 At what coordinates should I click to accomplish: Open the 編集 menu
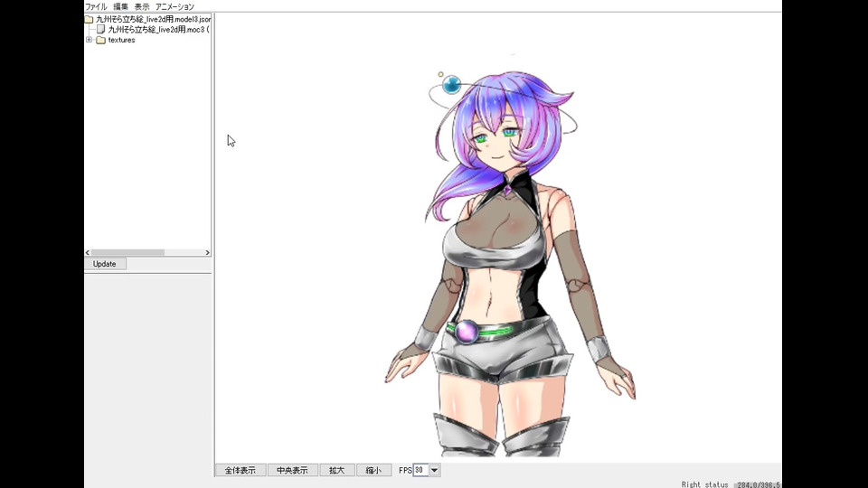(120, 6)
